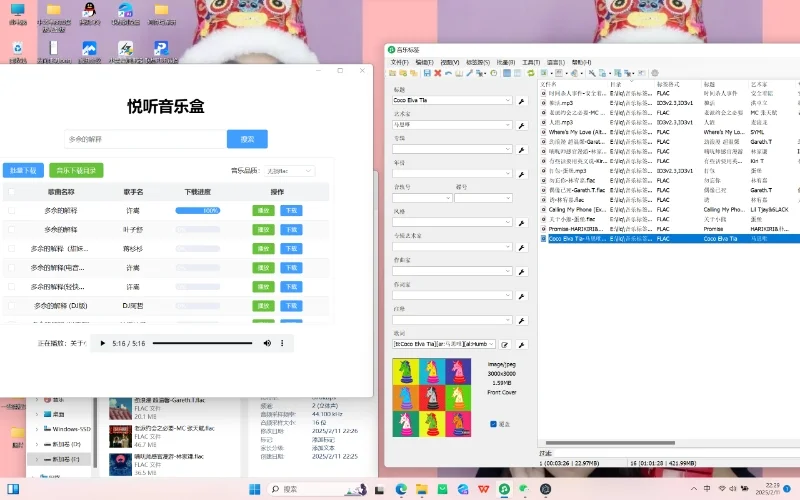This screenshot has width=800, height=500.
Task: Check the box for the song by 蒋杉杉
Action: point(11,248)
